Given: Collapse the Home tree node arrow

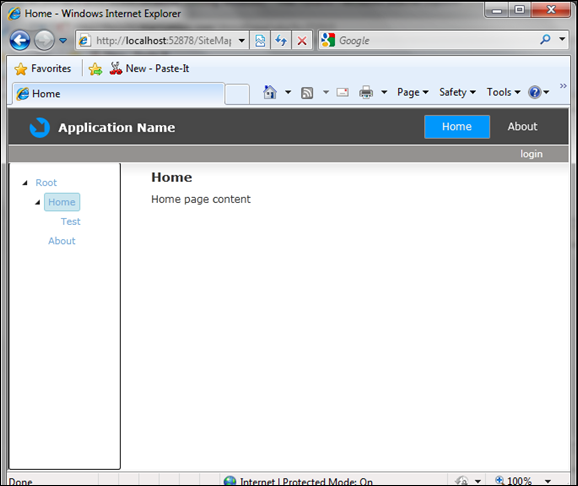Looking at the screenshot, I should pyautogui.click(x=38, y=202).
